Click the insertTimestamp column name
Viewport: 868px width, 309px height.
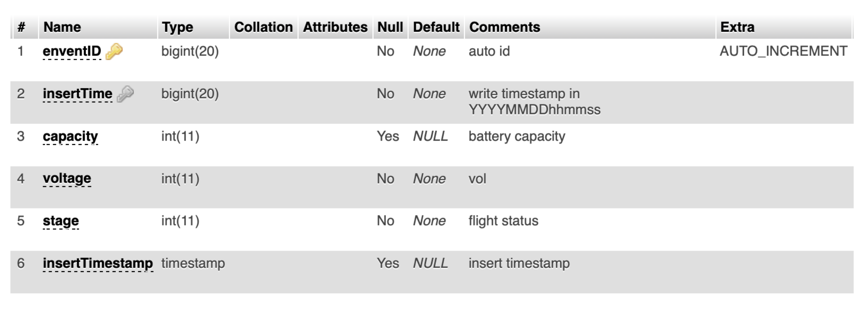tap(98, 263)
